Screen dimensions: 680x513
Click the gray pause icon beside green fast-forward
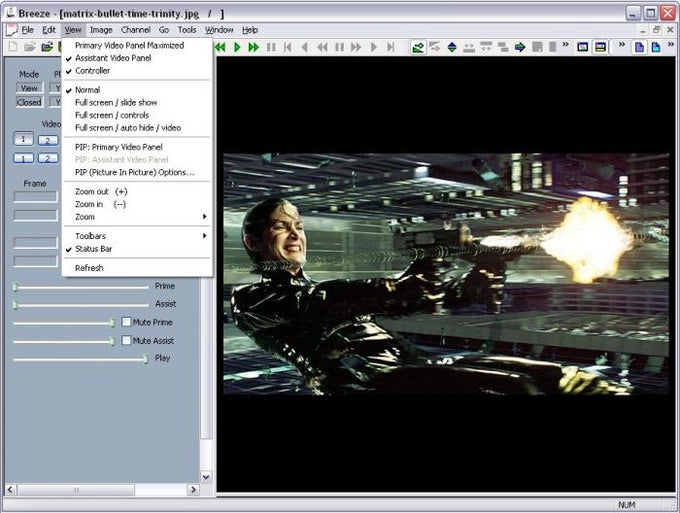pos(271,47)
